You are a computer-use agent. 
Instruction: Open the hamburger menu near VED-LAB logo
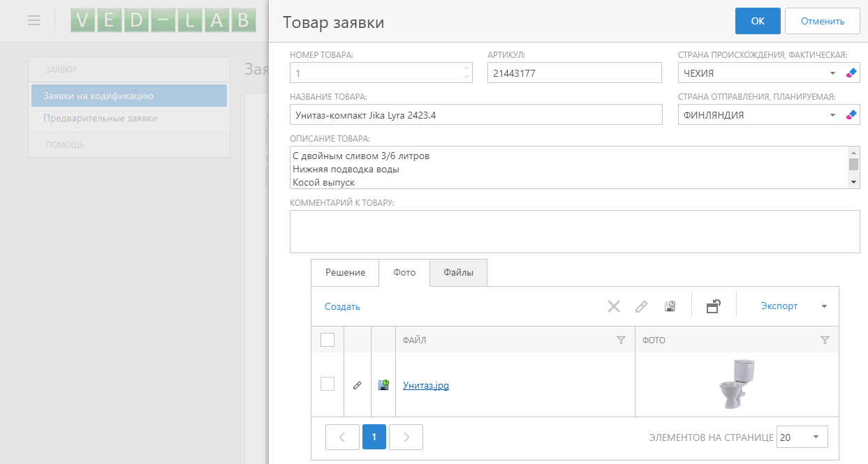coord(34,20)
